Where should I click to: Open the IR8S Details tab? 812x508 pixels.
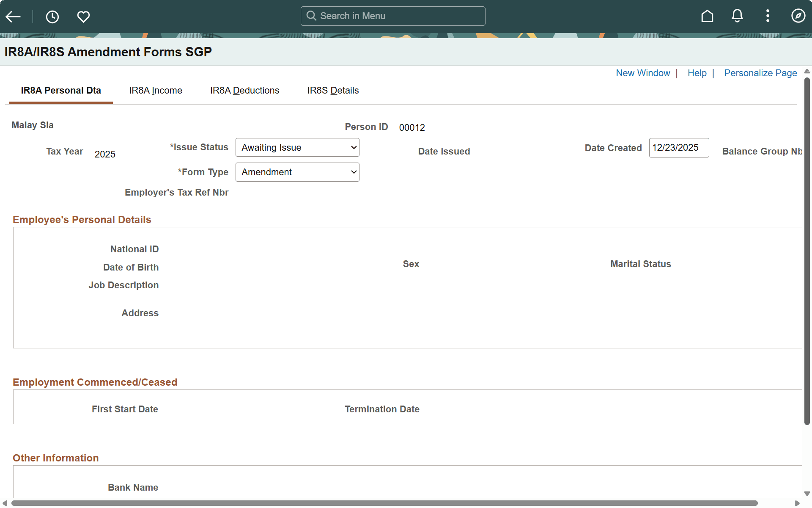click(333, 91)
